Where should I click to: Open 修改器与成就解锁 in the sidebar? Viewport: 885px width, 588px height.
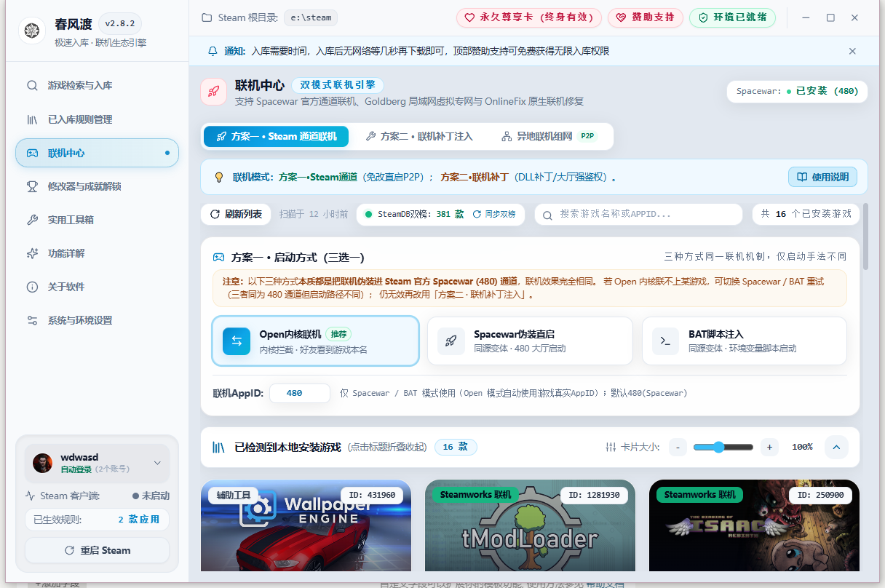click(97, 186)
